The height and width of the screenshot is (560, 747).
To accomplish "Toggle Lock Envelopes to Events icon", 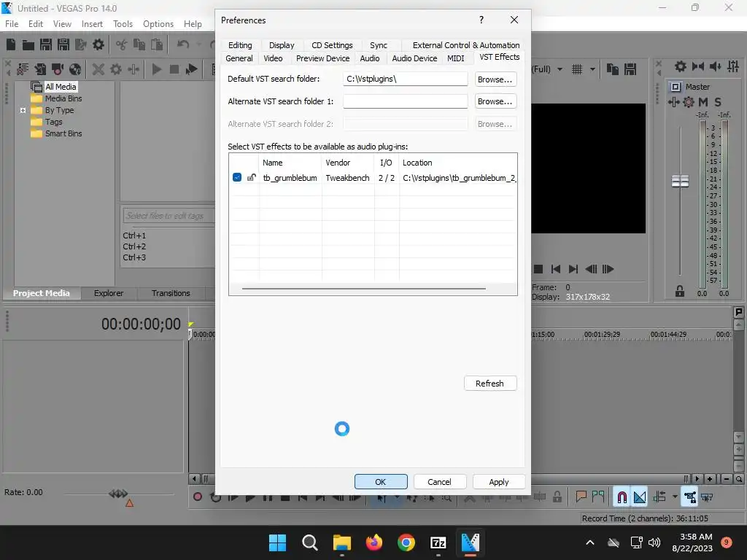I will tap(689, 497).
